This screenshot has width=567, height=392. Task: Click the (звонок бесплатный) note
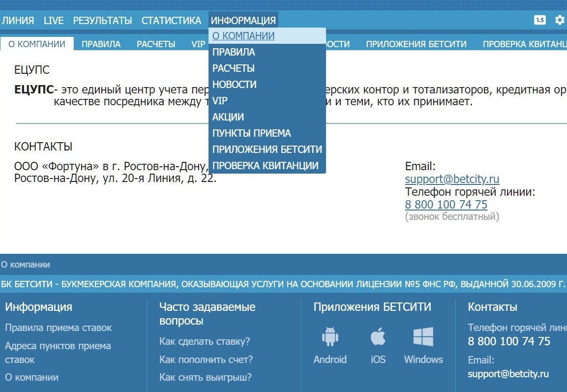[452, 216]
